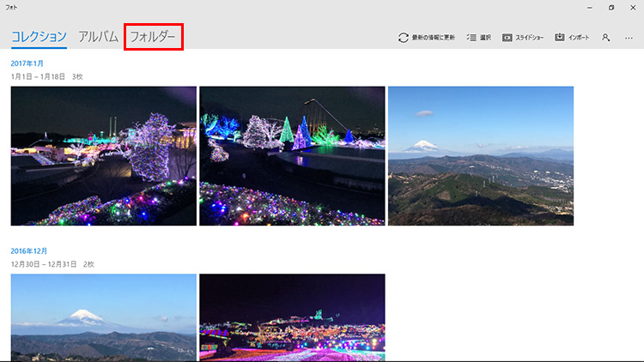The width and height of the screenshot is (644, 362).
Task: Open first January illumination photo with purple tree
Action: pyautogui.click(x=103, y=155)
